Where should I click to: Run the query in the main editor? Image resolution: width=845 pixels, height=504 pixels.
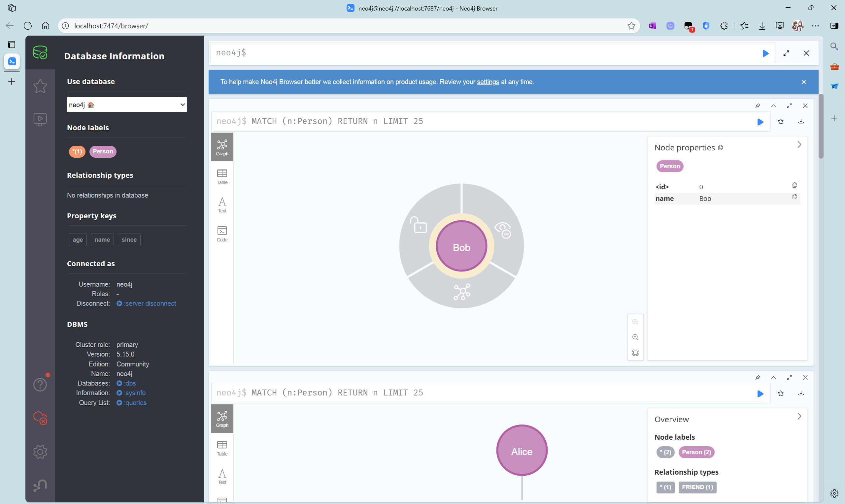765,53
